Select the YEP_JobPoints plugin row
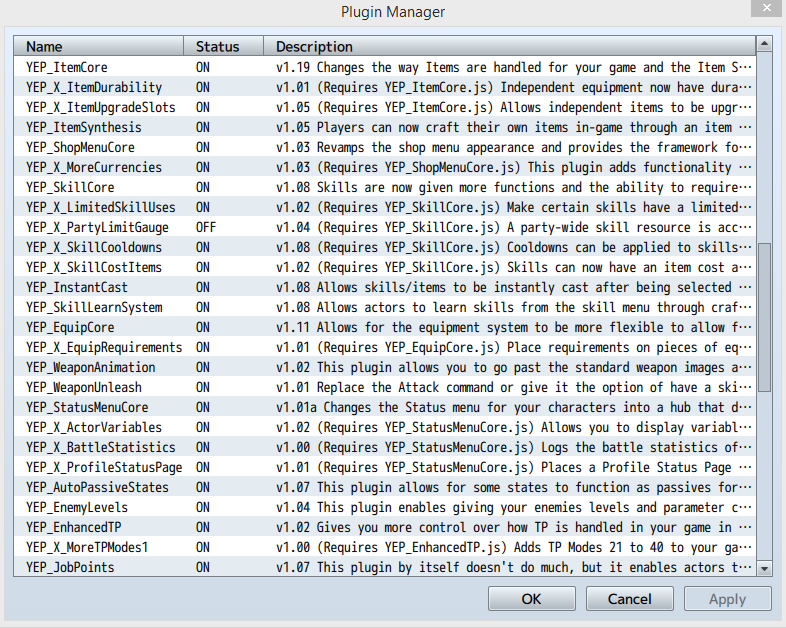Image resolution: width=786 pixels, height=628 pixels. (x=384, y=567)
